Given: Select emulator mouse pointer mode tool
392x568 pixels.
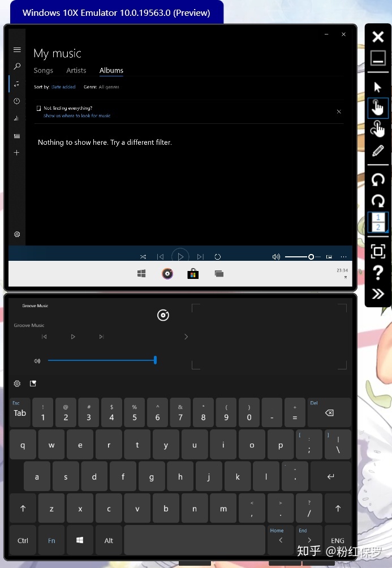Looking at the screenshot, I should pyautogui.click(x=378, y=87).
